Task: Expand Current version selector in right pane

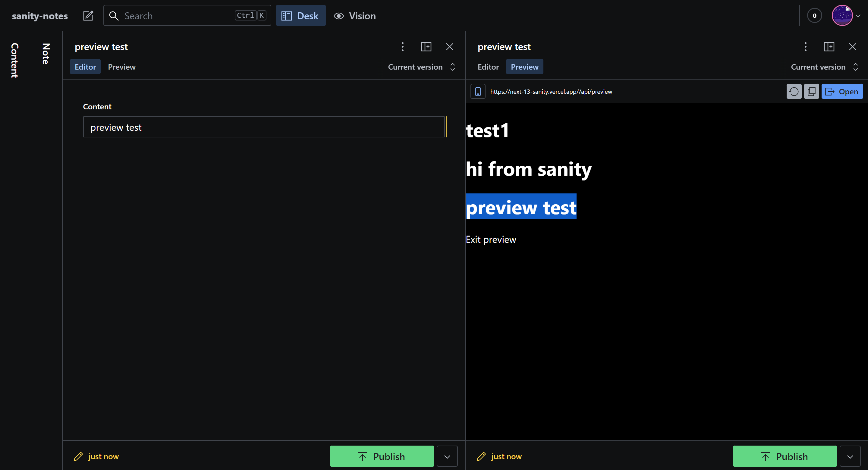Action: pyautogui.click(x=824, y=67)
